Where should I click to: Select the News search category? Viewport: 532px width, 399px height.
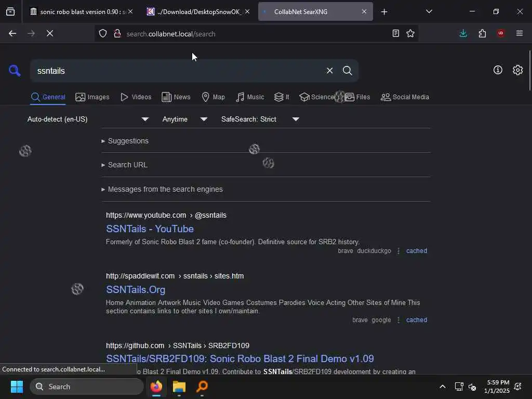click(176, 97)
